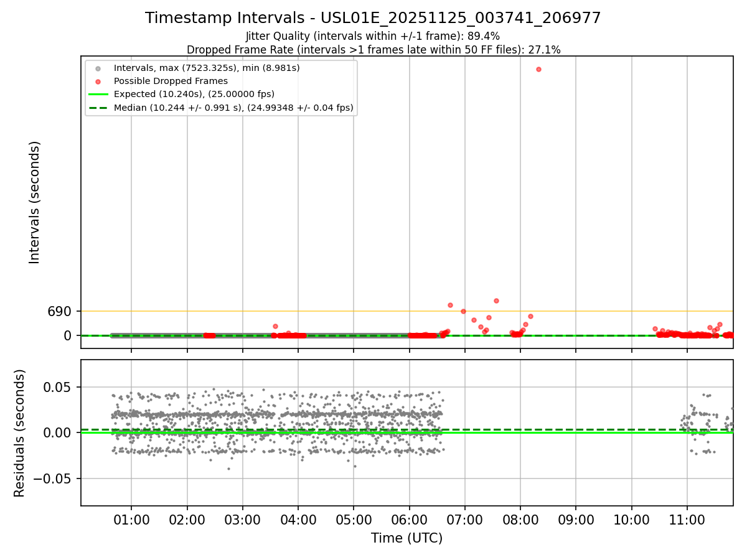This screenshot has width=747, height=560.
Task: Click the '01:00' time axis label
Action: pyautogui.click(x=131, y=520)
